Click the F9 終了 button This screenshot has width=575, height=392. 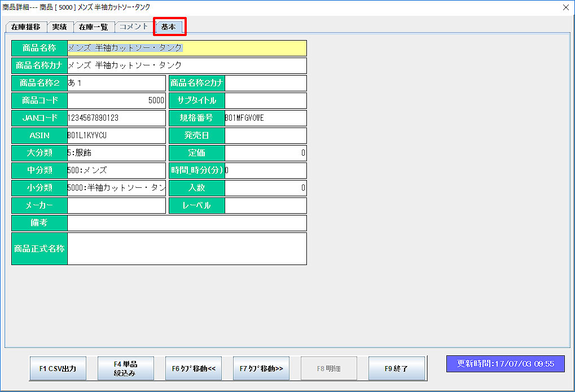396,368
